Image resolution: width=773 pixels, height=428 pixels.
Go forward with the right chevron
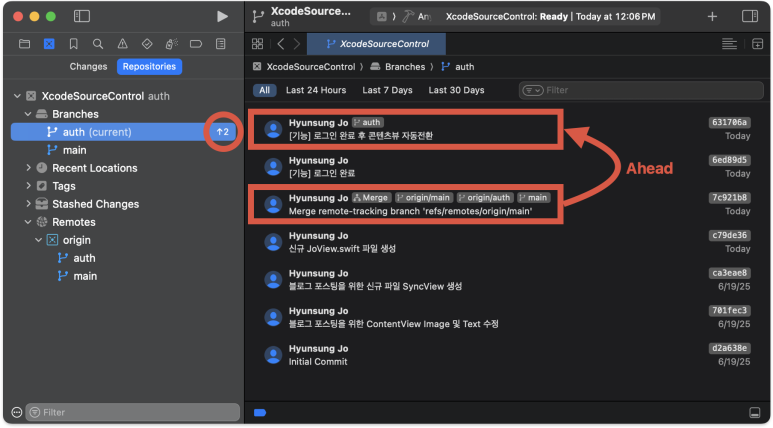click(x=297, y=44)
